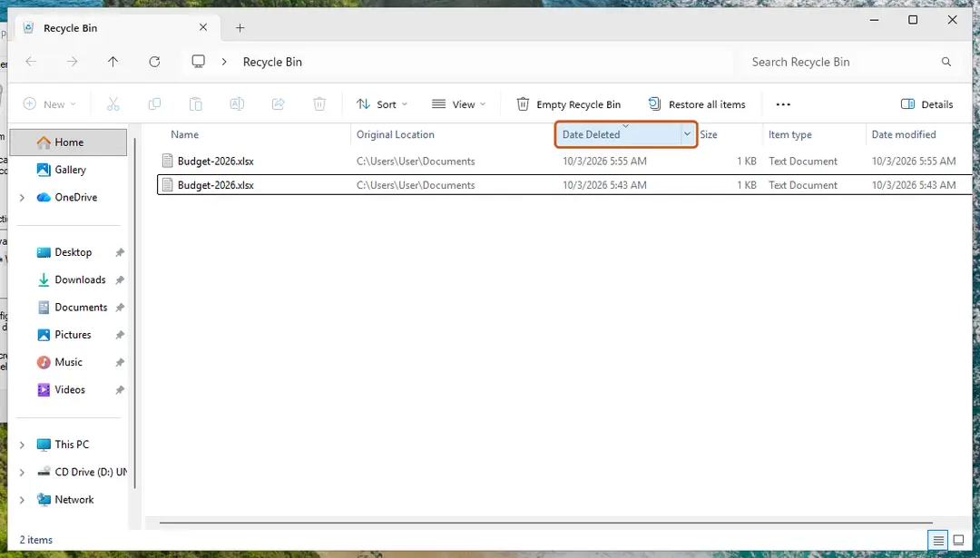Image resolution: width=980 pixels, height=558 pixels.
Task: Sort by the Item type column header
Action: 790,134
